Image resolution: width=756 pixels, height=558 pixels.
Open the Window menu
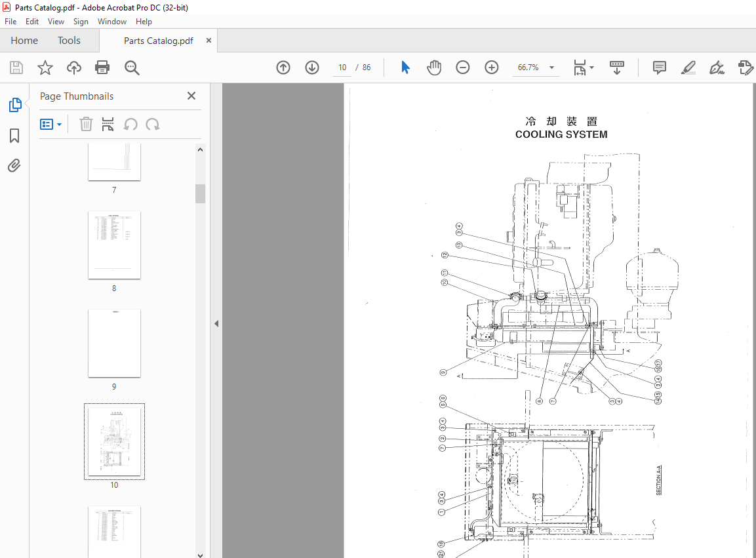112,22
